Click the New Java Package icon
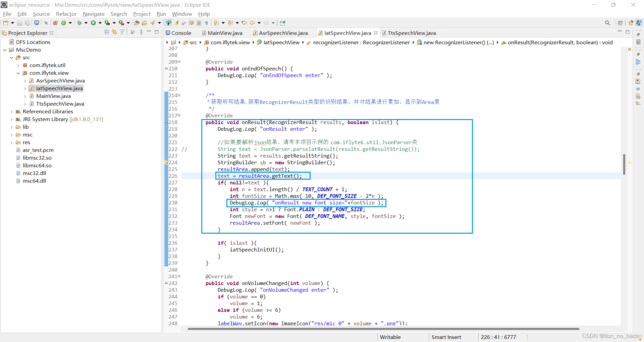This screenshot has width=644, height=342. point(56,23)
